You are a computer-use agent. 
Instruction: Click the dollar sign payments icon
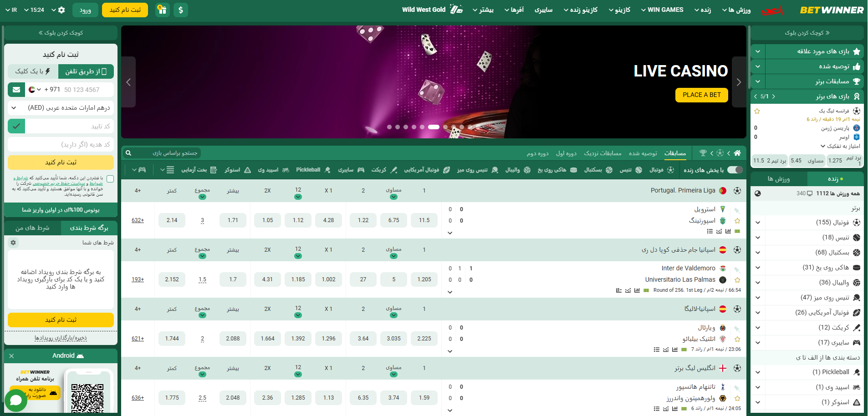pos(181,10)
